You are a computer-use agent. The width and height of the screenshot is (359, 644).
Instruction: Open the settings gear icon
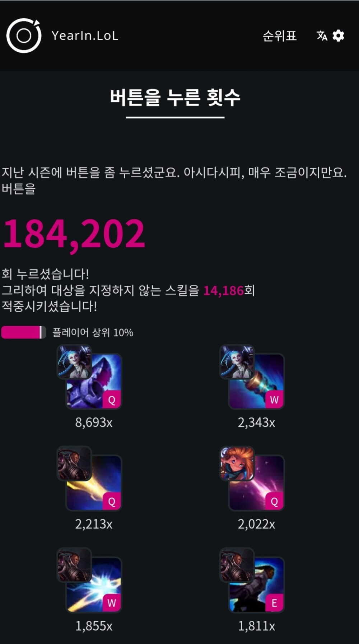click(338, 35)
